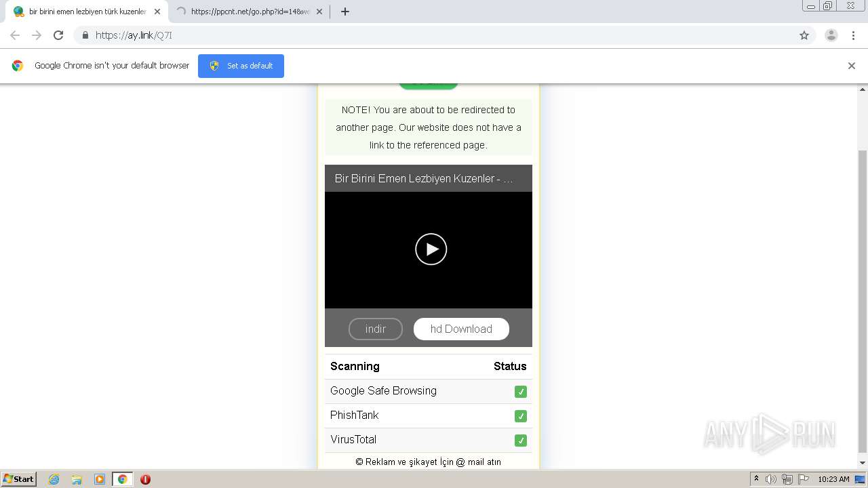Launch Internet Explorer from the taskbar
Viewport: 868px width, 488px height.
54,479
